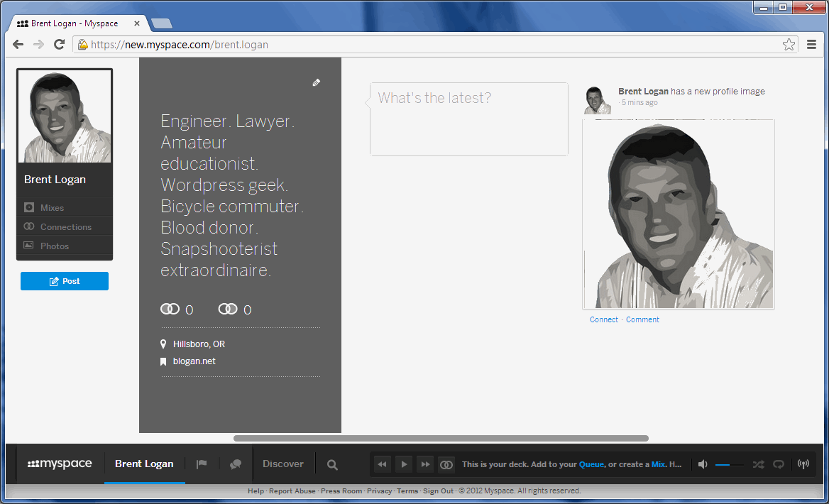Click the play button in deck

coord(404,464)
